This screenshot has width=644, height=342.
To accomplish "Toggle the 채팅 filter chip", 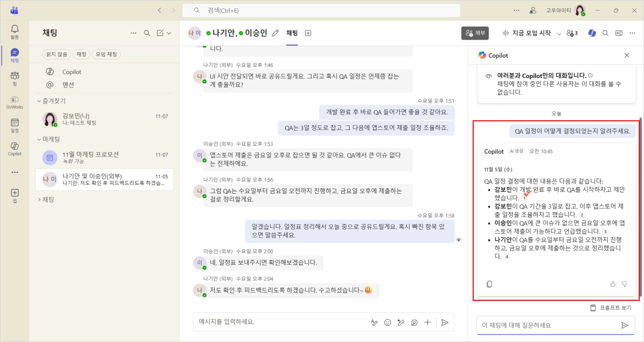I will coord(81,54).
